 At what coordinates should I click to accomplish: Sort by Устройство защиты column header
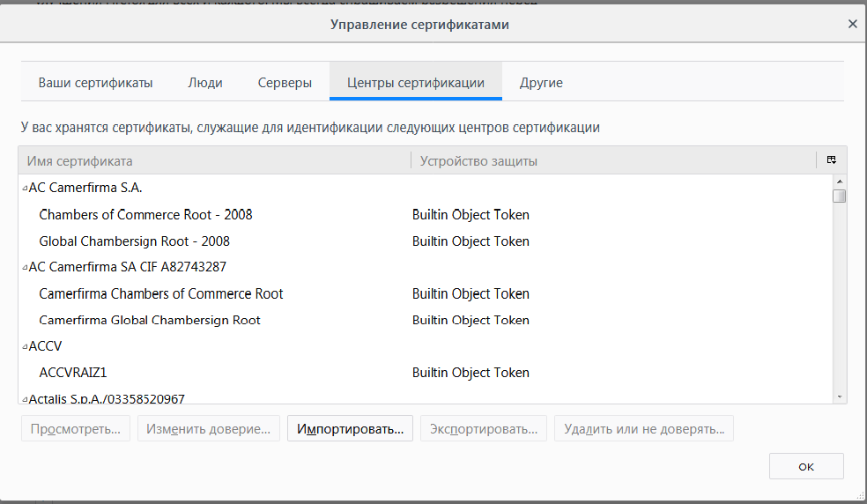coord(612,161)
